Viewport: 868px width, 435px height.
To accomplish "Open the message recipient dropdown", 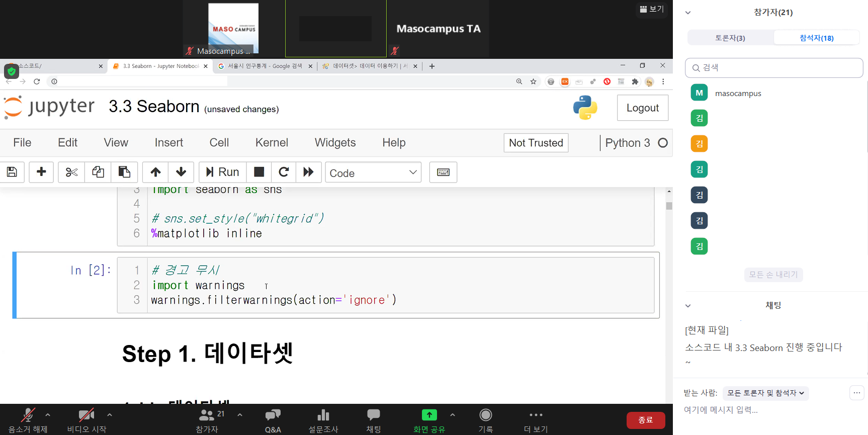I will click(765, 393).
